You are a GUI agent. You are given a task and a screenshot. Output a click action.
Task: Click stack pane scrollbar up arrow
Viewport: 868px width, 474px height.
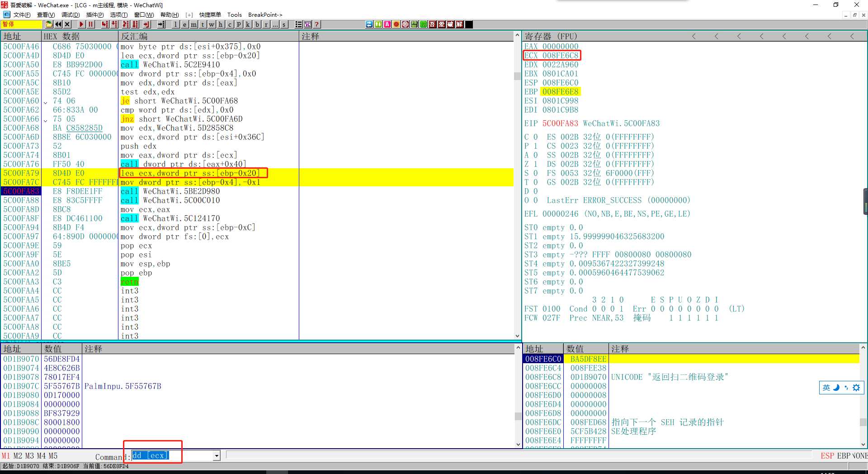click(x=863, y=348)
